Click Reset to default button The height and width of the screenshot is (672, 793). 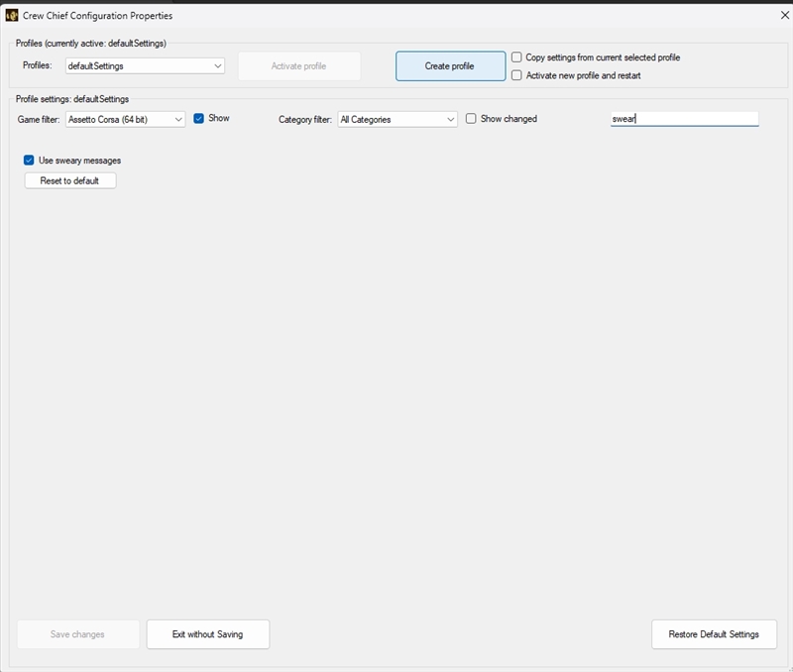click(x=70, y=180)
